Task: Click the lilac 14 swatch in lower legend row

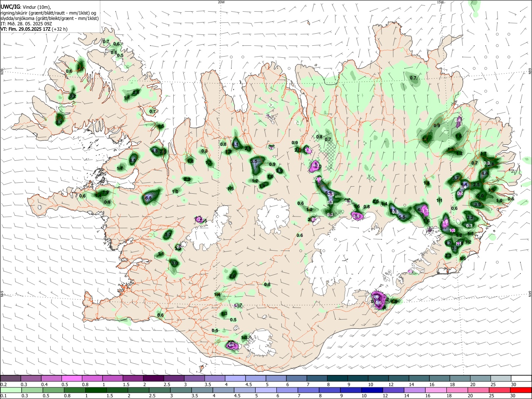Action: coord(415,390)
